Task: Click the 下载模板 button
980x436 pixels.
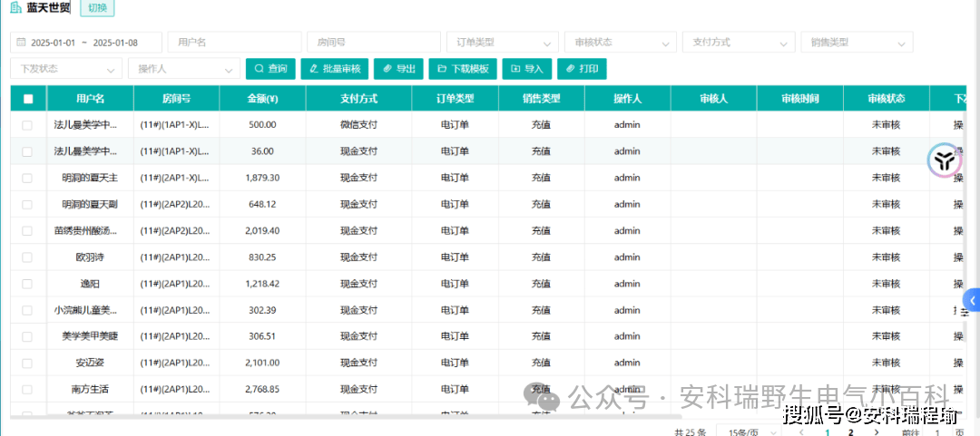Action: (463, 69)
